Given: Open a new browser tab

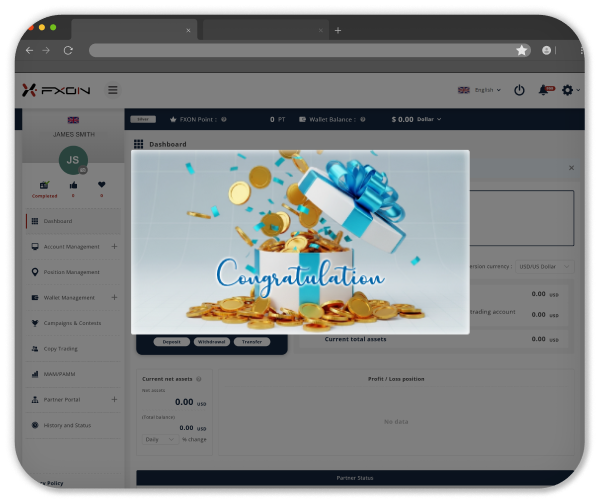Looking at the screenshot, I should click(x=337, y=30).
